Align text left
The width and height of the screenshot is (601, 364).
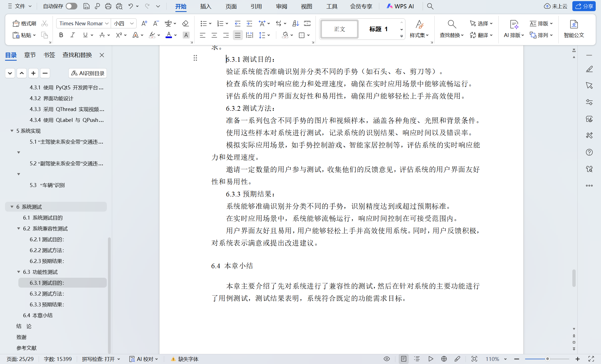coord(203,35)
